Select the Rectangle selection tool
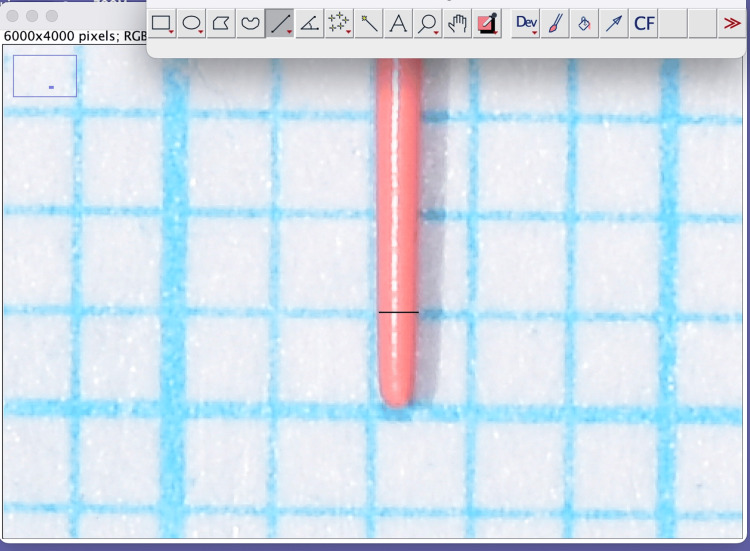The height and width of the screenshot is (551, 750). point(162,23)
